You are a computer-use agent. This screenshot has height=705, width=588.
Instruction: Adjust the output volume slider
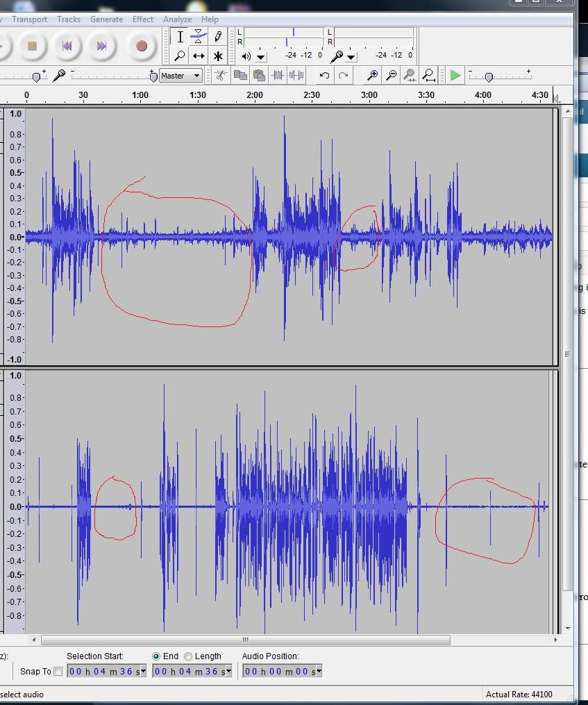tap(37, 77)
